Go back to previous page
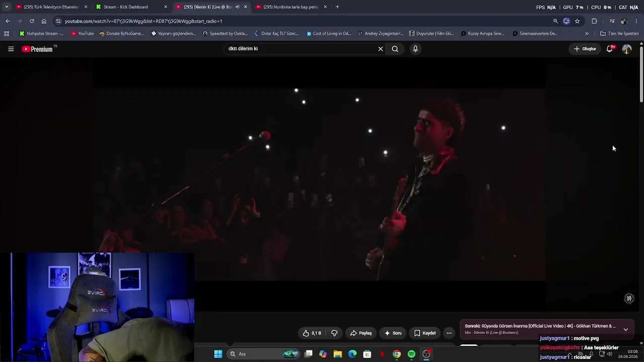Viewport: 644px width, 362px height. point(8,21)
